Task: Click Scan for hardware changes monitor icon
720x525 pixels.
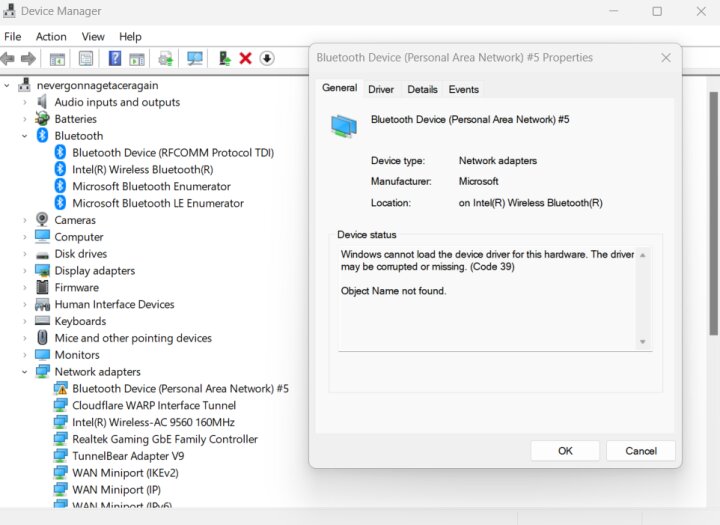Action: coord(195,59)
